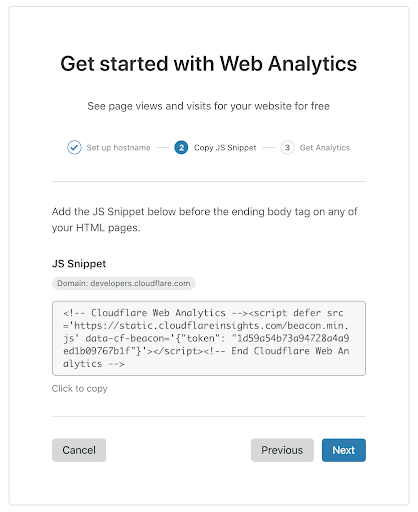Click the completed checkmark step icon
Viewport: 418px width, 512px height.
[74, 147]
